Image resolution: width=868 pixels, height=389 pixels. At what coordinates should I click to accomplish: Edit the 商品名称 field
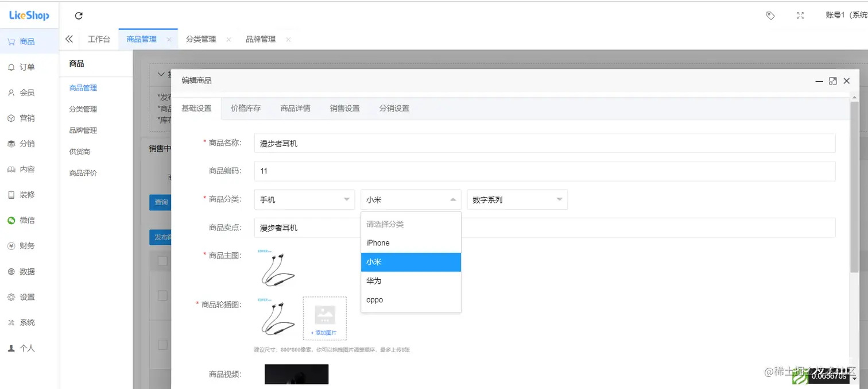click(x=545, y=143)
